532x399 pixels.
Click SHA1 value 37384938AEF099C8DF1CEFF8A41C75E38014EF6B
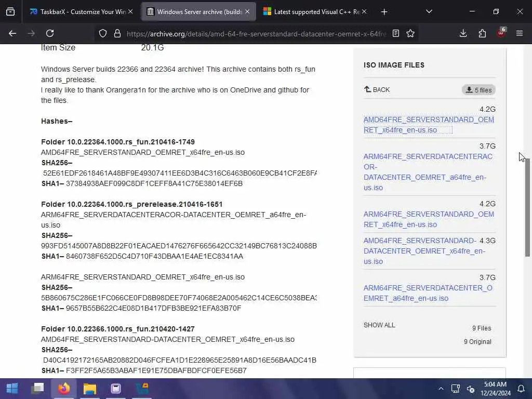154,183
